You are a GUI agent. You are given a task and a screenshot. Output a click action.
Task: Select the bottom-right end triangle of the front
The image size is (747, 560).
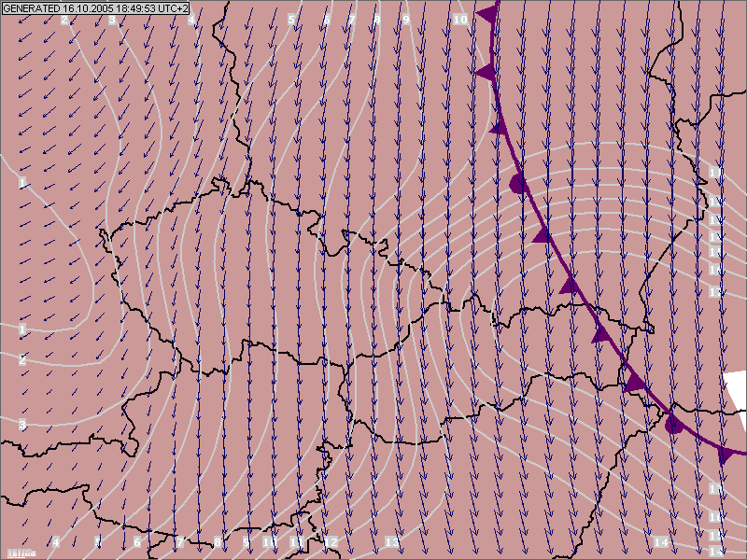coord(726,455)
